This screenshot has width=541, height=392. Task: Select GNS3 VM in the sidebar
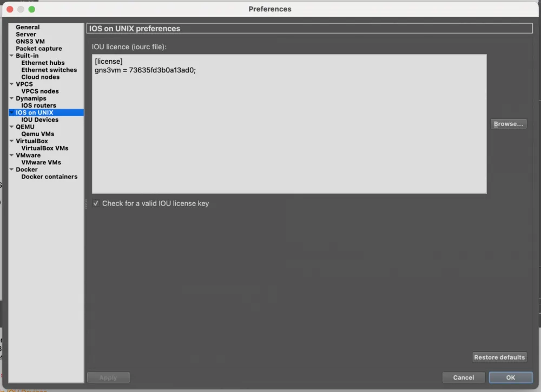point(30,42)
